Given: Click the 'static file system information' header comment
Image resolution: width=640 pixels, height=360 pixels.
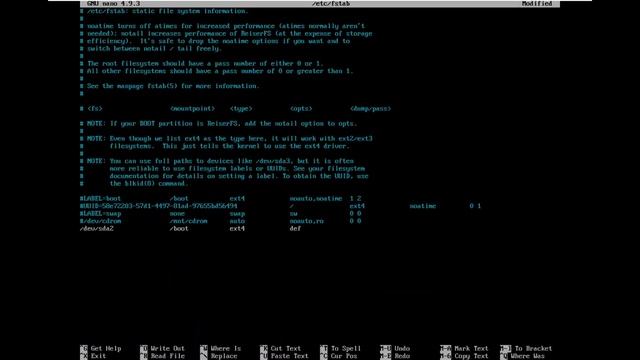Looking at the screenshot, I should [164, 11].
